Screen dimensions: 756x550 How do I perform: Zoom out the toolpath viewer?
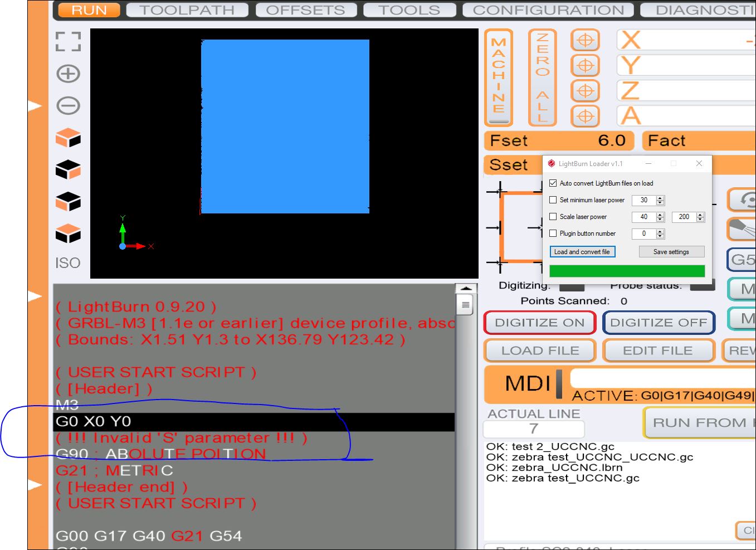[69, 105]
